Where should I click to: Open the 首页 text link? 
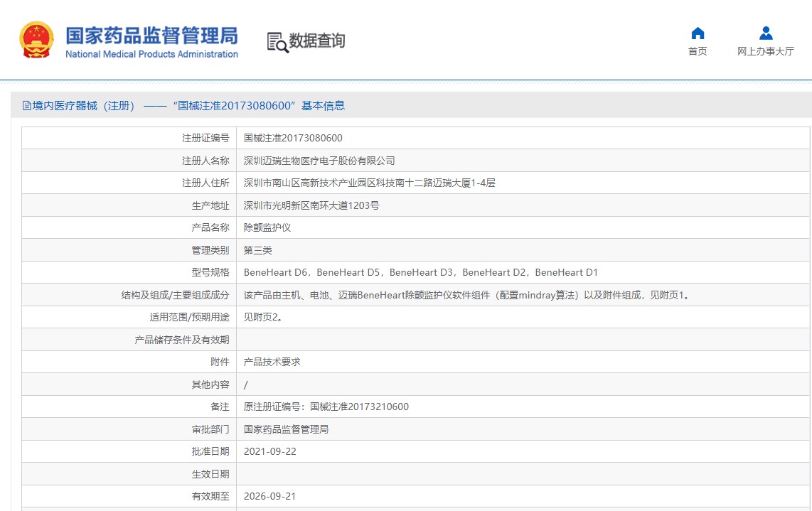coord(698,51)
